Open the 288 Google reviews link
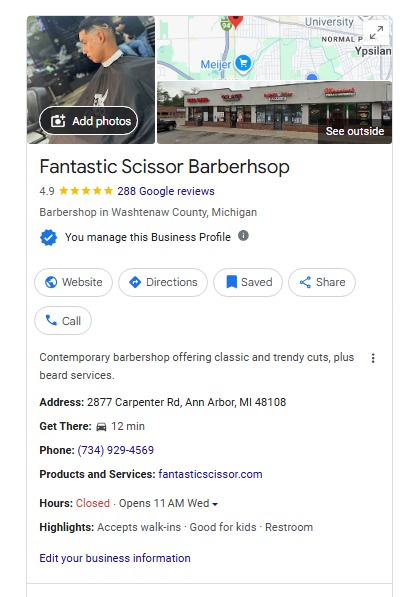The width and height of the screenshot is (416, 597). [x=166, y=191]
